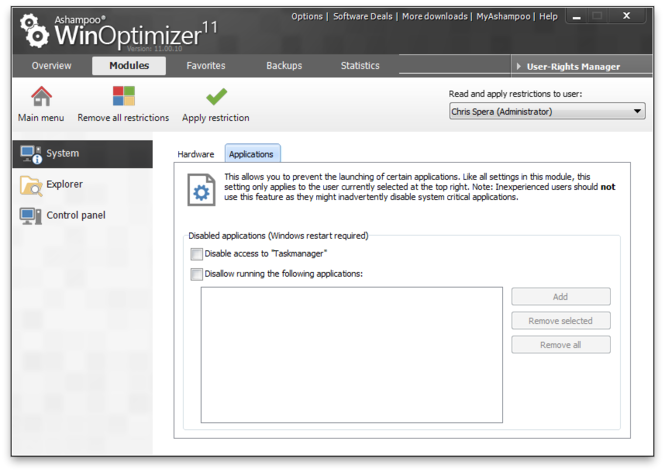665x472 pixels.
Task: Click the Remove all button
Action: (561, 345)
